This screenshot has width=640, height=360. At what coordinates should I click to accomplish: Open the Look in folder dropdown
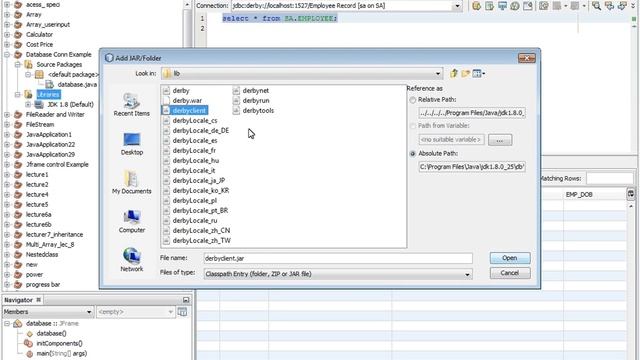coord(438,73)
